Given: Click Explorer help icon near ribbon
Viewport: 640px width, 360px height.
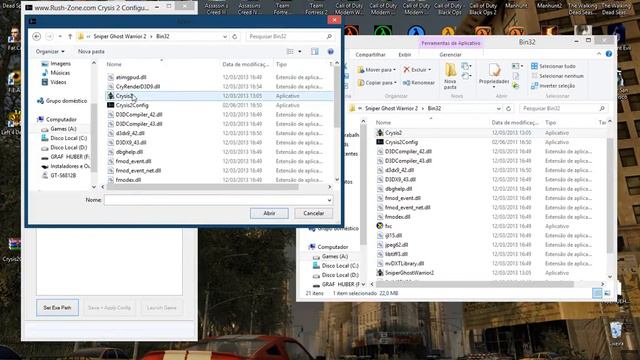Looking at the screenshot, I should tap(609, 54).
